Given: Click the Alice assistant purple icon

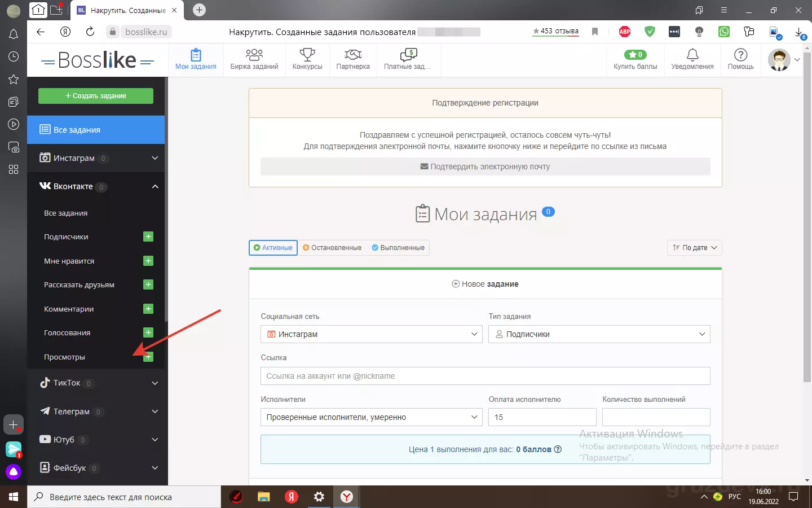Looking at the screenshot, I should click(x=14, y=472).
